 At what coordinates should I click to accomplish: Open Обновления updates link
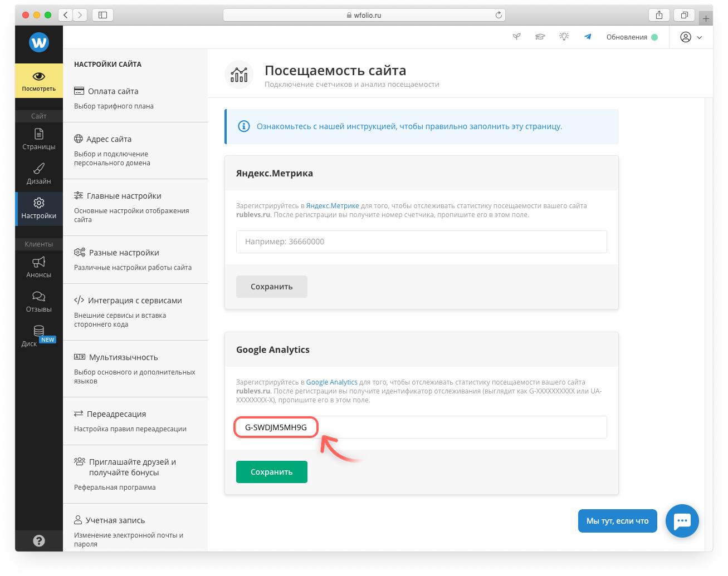tap(632, 37)
